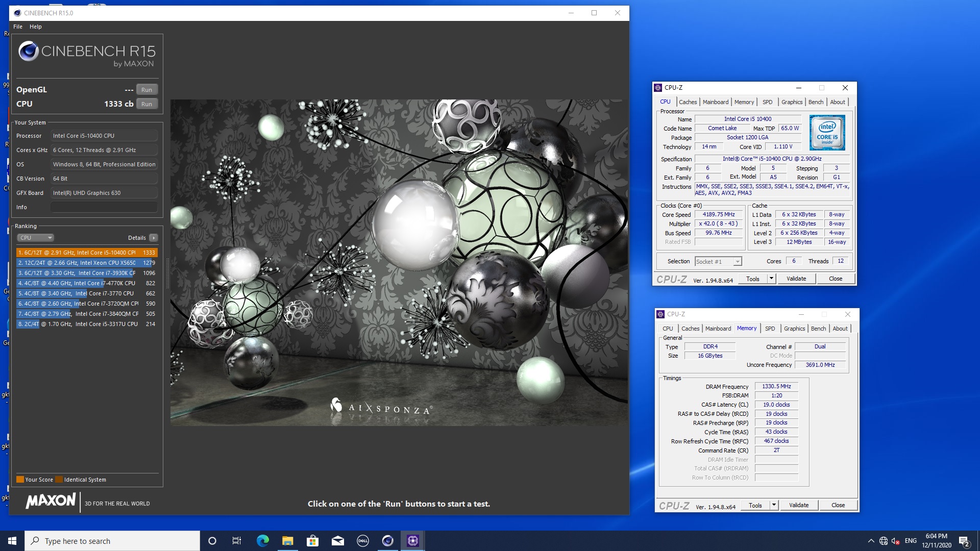The image size is (980, 551).
Task: Run the OpenGL benchmark
Action: [146, 90]
